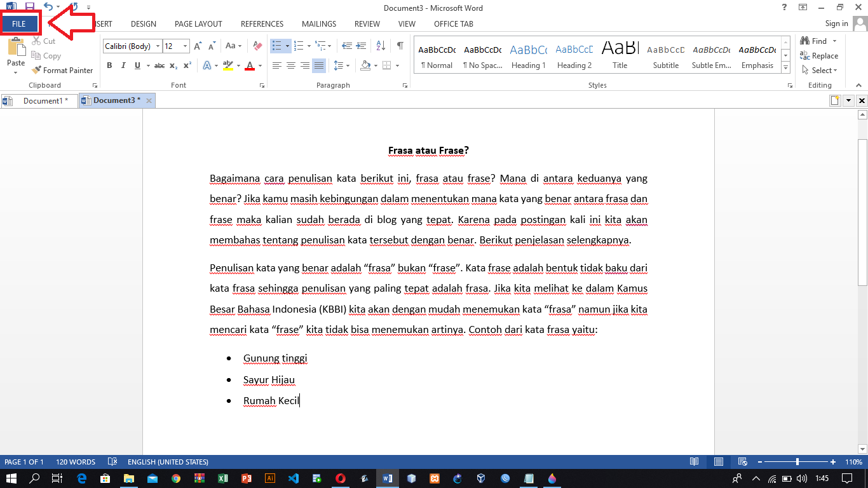The height and width of the screenshot is (488, 868).
Task: Toggle Center alignment
Action: 291,65
